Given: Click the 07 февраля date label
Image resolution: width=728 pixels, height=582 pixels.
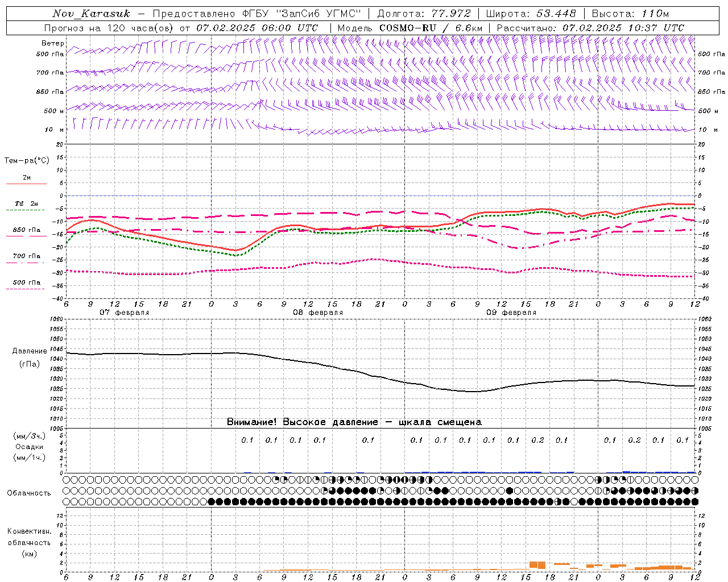Looking at the screenshot, I should pyautogui.click(x=125, y=313).
